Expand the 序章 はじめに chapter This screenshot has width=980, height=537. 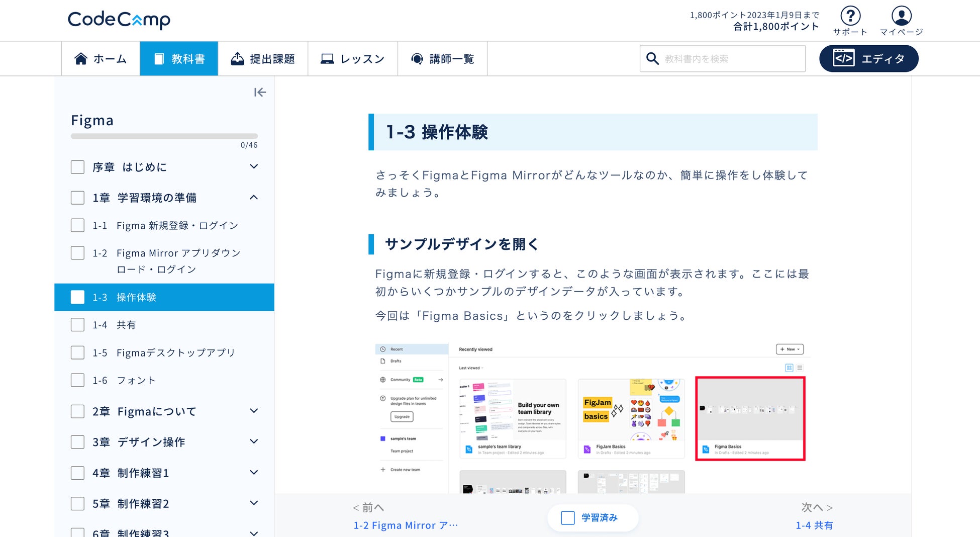254,166
